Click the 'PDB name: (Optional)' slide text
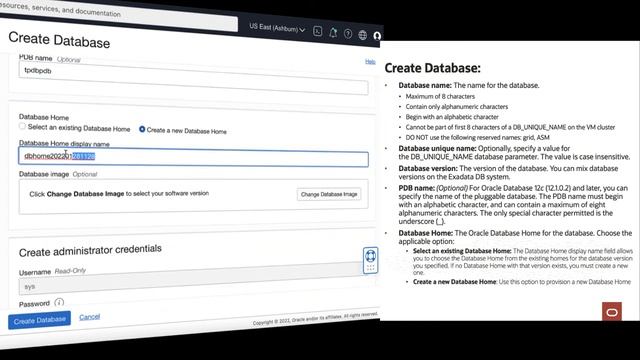This screenshot has height=360, width=640. coord(433,188)
